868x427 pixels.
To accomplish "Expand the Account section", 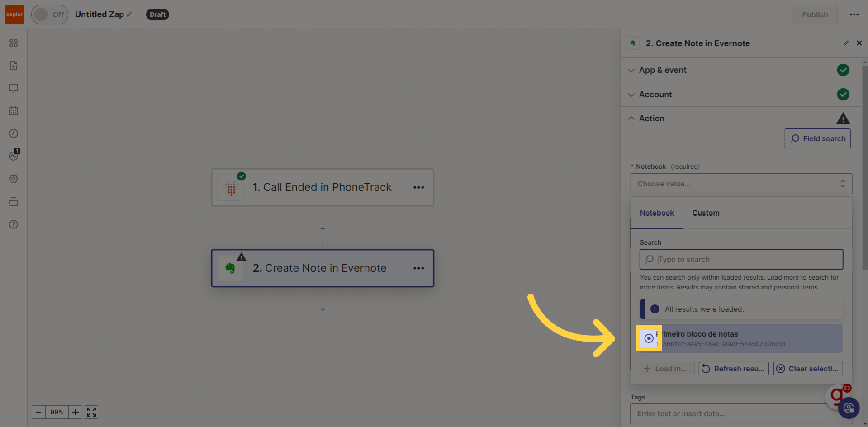I will (740, 95).
